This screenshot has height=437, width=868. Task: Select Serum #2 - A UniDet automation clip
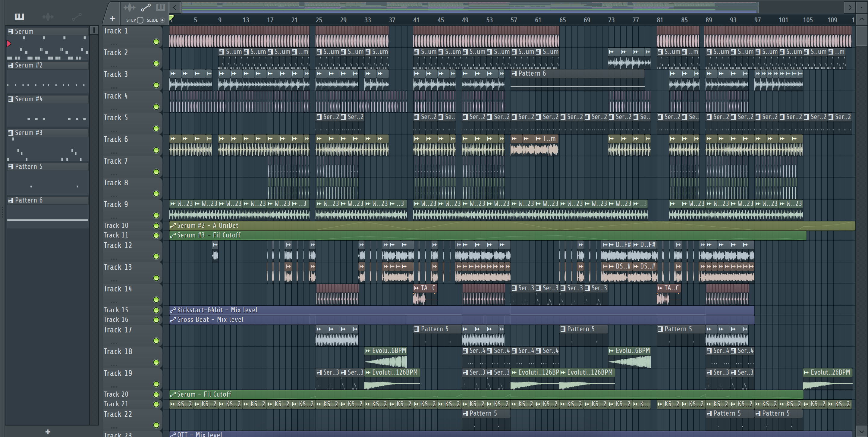512,226
